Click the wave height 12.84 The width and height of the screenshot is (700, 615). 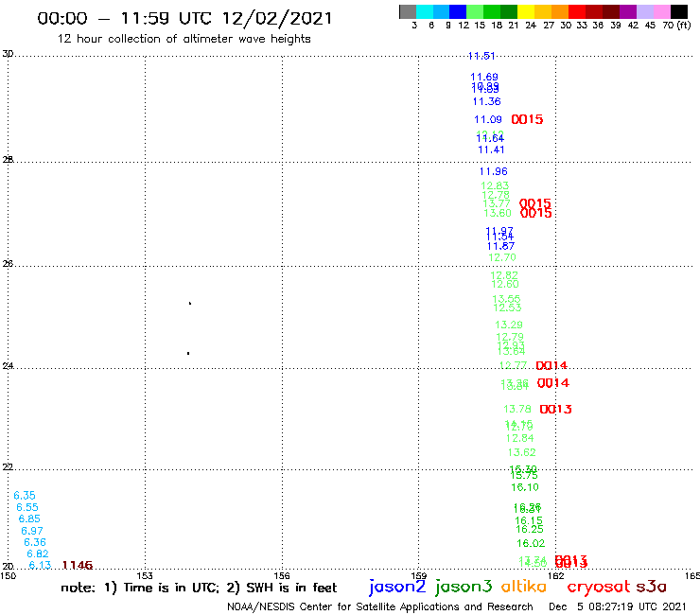(x=519, y=438)
